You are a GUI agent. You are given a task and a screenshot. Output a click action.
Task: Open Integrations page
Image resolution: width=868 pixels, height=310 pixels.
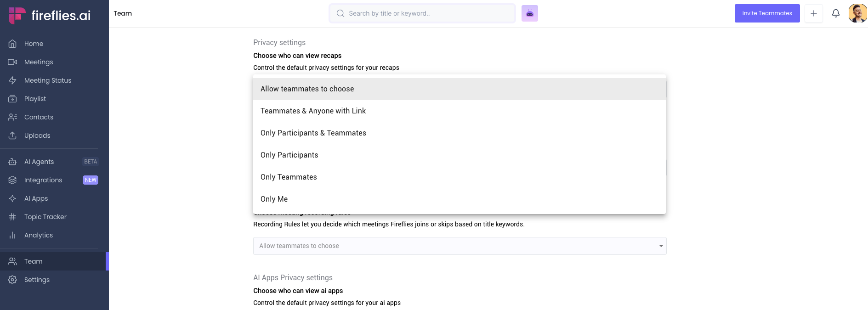point(43,180)
